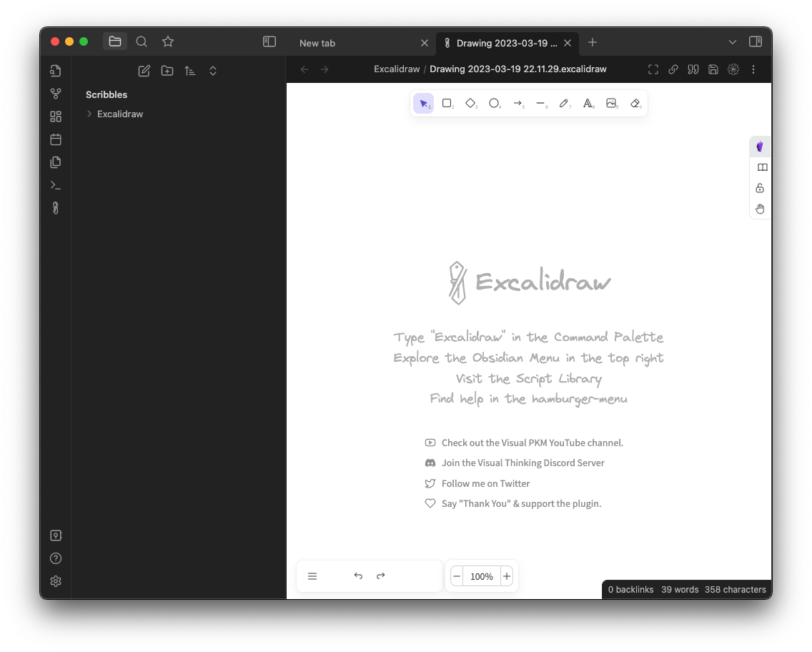The width and height of the screenshot is (812, 652).
Task: Select the Ellipse tool
Action: click(x=494, y=104)
